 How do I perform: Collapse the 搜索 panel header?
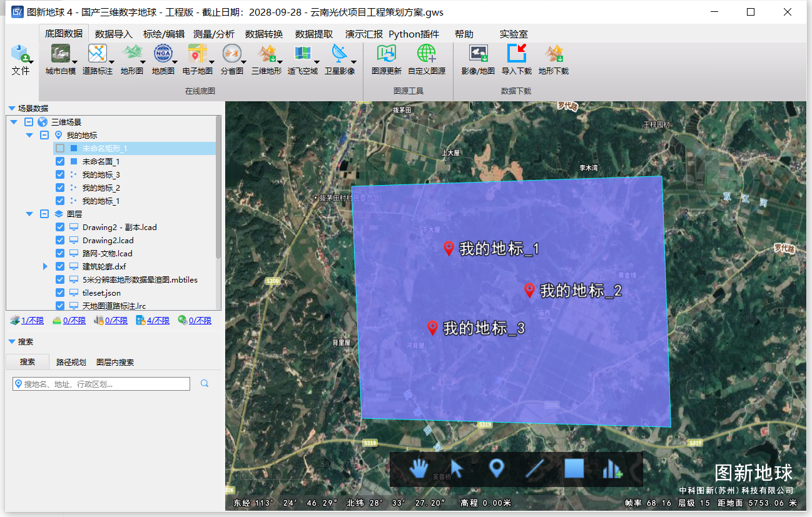(x=12, y=342)
